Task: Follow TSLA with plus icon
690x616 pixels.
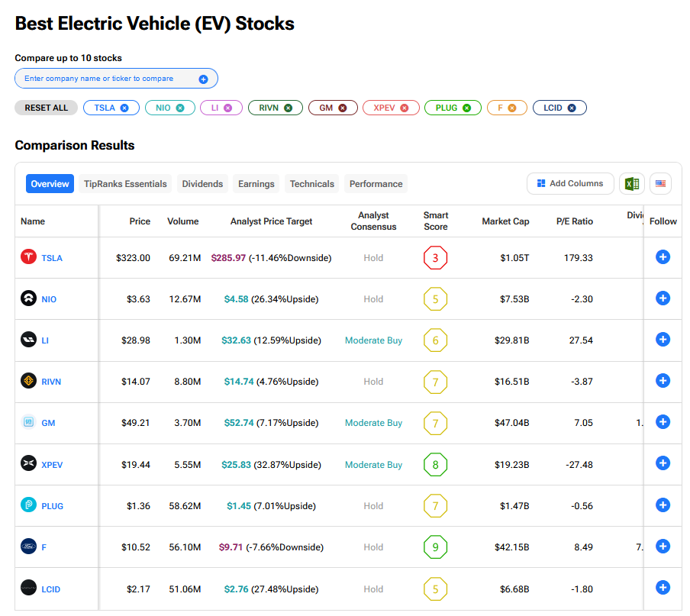Action: (x=663, y=257)
